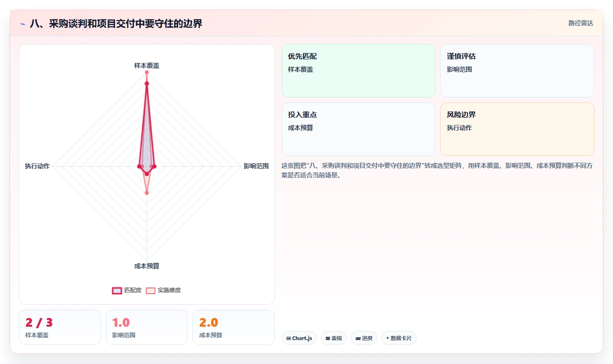Click the Chart.js tag chip

click(299, 338)
